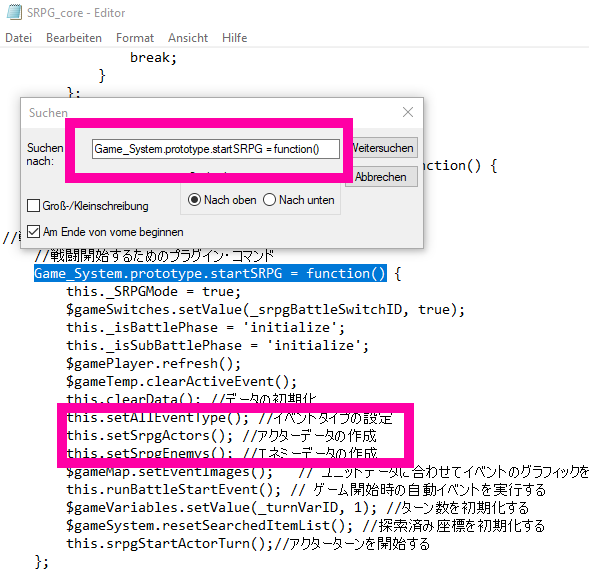This screenshot has width=589, height=577.
Task: Click into the Suchen nach text field
Action: click(216, 149)
